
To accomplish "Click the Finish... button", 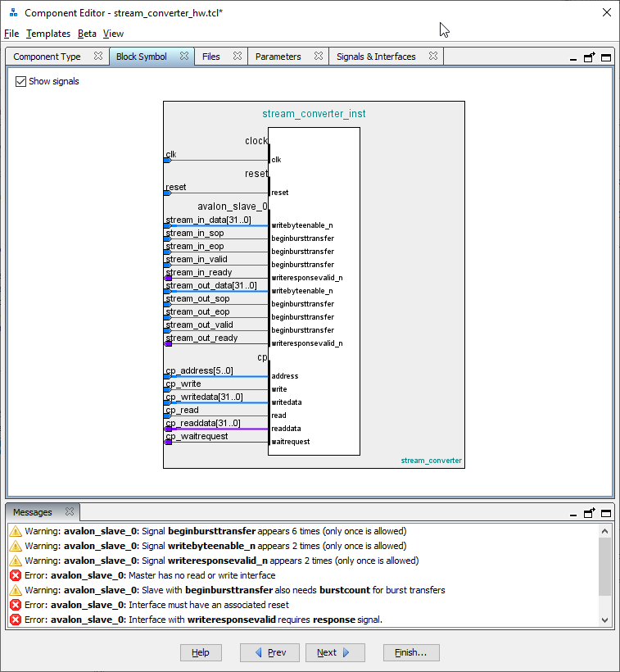I will [411, 652].
